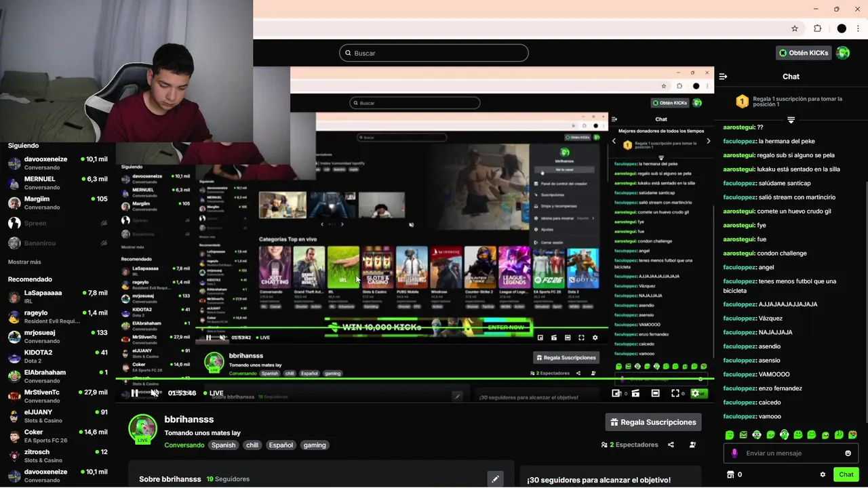This screenshot has height=488, width=868.
Task: Select Suscripciones in the streamed dropdown menu
Action: pyautogui.click(x=552, y=194)
